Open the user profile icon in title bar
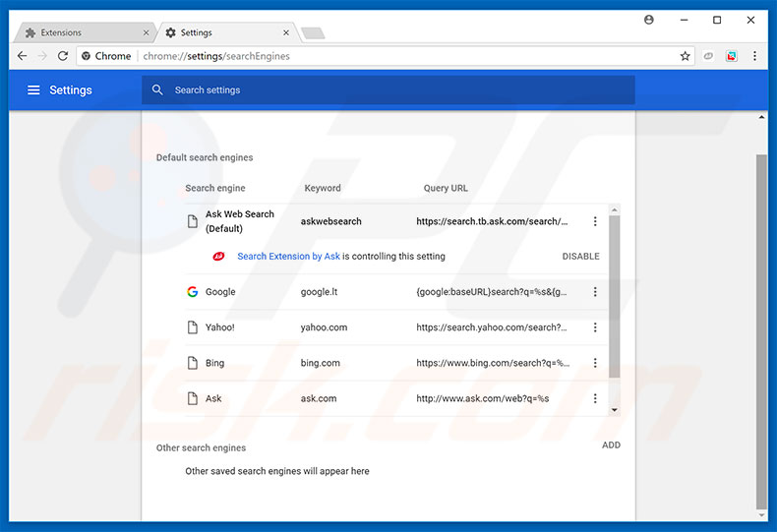Screen dimensions: 777x532 point(649,20)
